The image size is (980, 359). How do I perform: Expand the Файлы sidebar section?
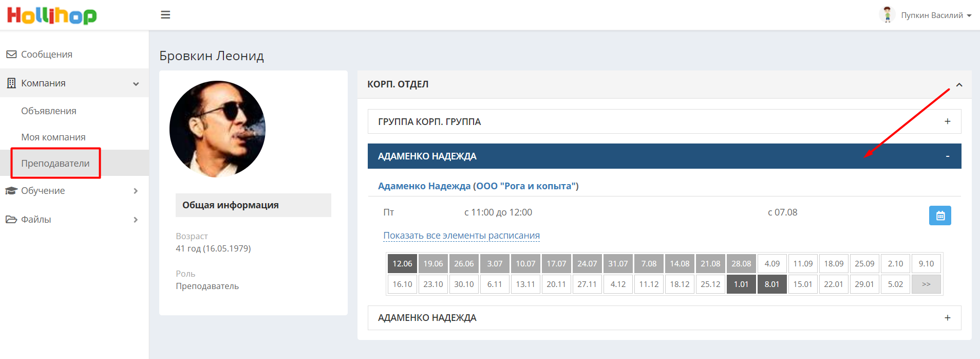(74, 220)
